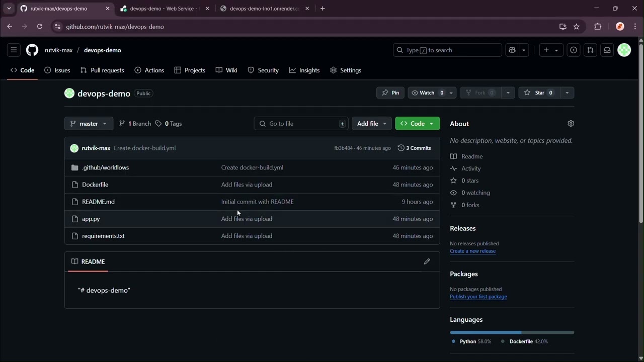Image resolution: width=644 pixels, height=362 pixels.
Task: Open the app.py file
Action: tap(91, 219)
